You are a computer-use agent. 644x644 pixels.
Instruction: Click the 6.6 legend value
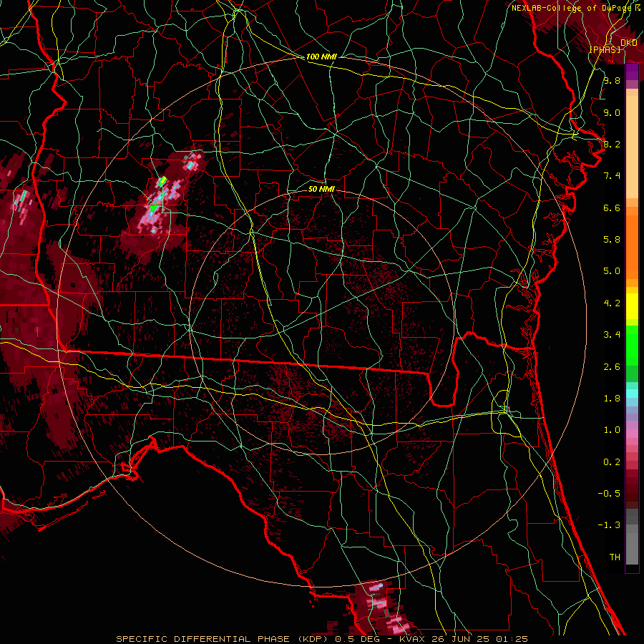(x=612, y=208)
